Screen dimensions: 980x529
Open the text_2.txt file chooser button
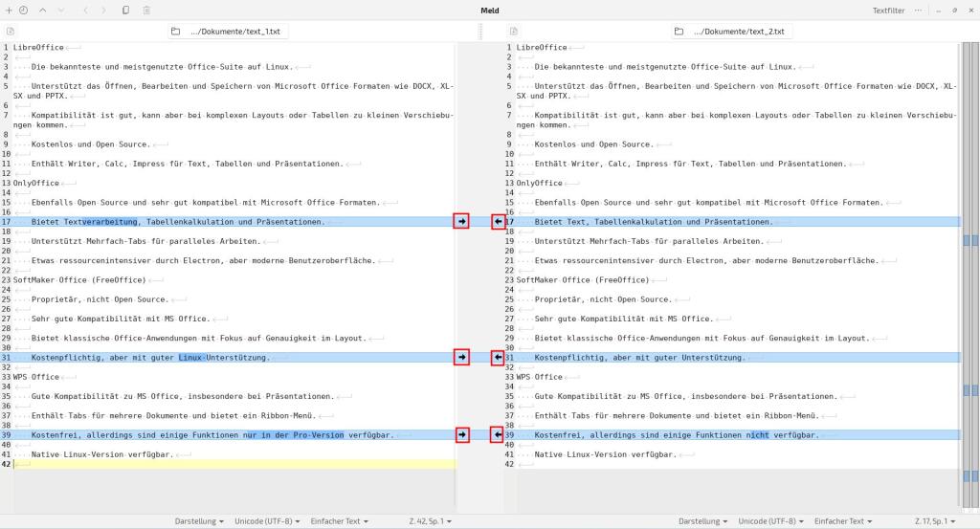(x=731, y=32)
